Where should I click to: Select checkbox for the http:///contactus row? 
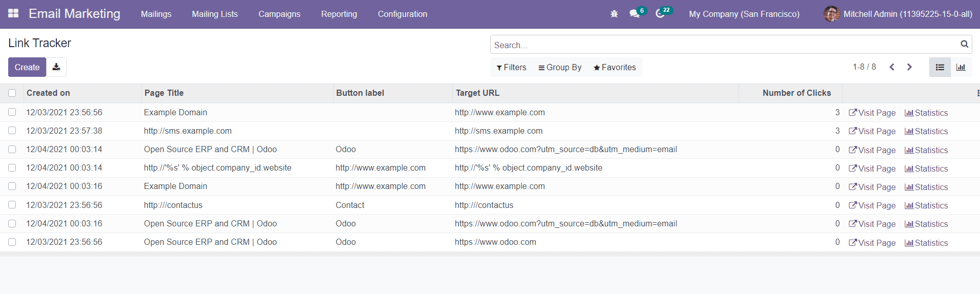[x=12, y=205]
